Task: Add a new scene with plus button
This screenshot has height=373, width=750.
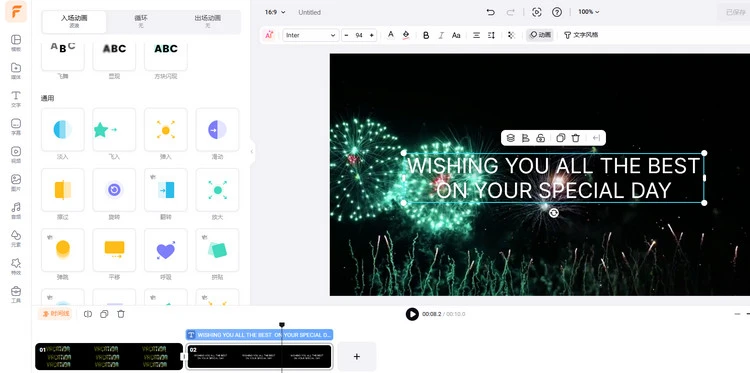Action: click(357, 356)
